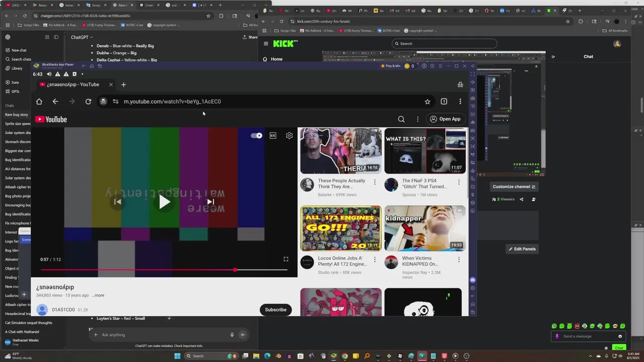This screenshot has width=644, height=362.
Task: Open 'The FNaF 3 PS4 Glitch' thumbnail
Action: point(425,151)
